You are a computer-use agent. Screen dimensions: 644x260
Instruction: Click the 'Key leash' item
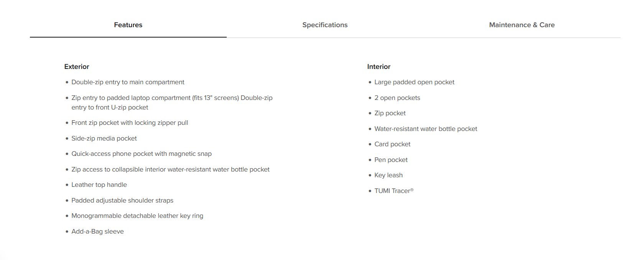389,175
